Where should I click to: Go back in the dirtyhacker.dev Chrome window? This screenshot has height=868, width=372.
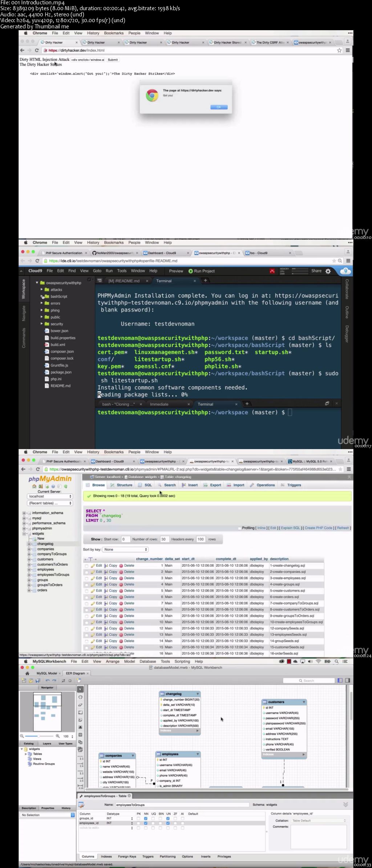click(x=22, y=50)
